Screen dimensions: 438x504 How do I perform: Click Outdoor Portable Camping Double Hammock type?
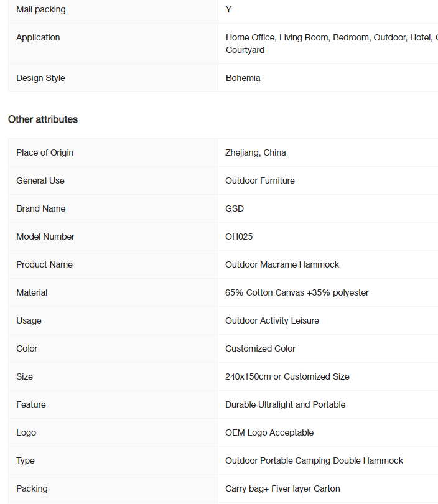314,460
